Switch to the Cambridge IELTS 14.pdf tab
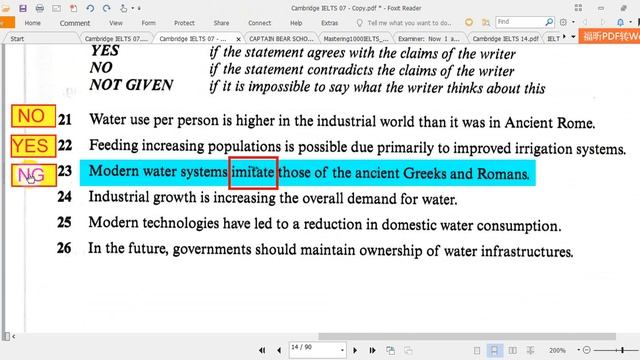 pyautogui.click(x=505, y=39)
